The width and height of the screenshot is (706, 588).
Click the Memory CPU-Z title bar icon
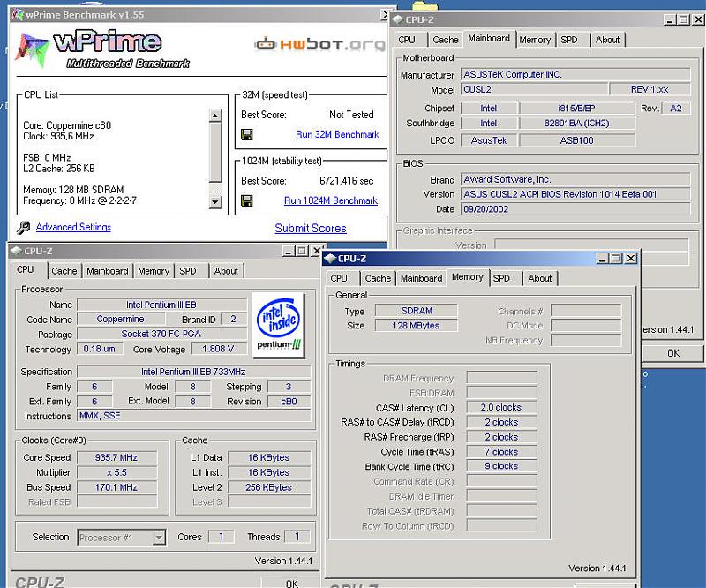[x=330, y=259]
